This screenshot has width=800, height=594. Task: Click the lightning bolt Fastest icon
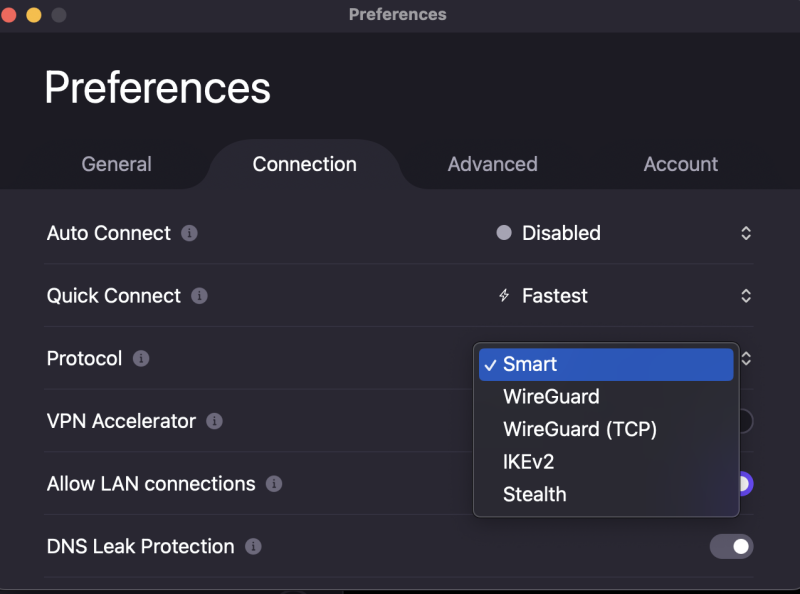504,295
